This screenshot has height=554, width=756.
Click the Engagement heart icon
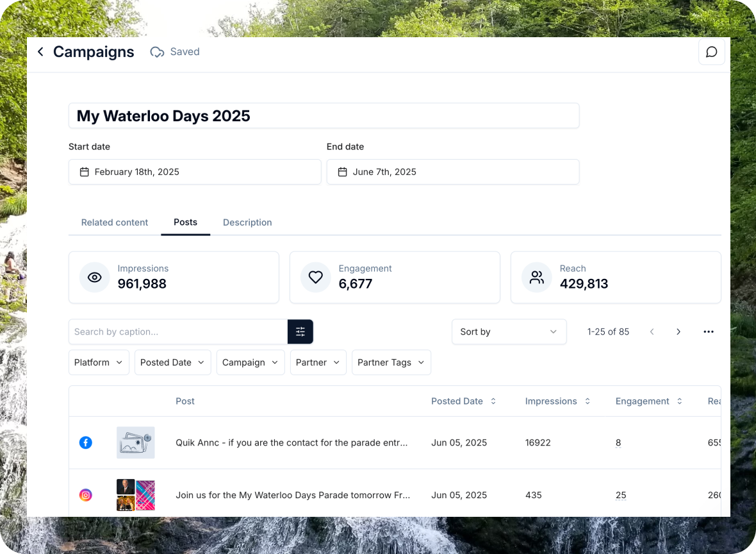point(315,277)
